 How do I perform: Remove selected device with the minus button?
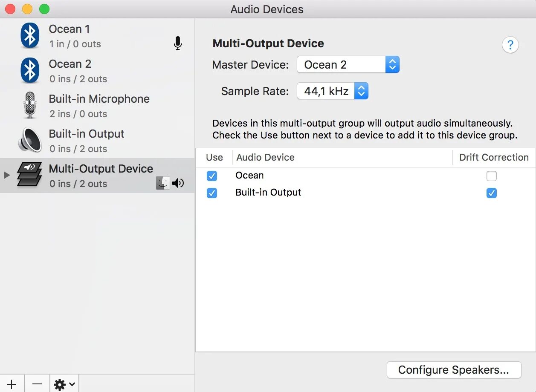[x=37, y=384]
